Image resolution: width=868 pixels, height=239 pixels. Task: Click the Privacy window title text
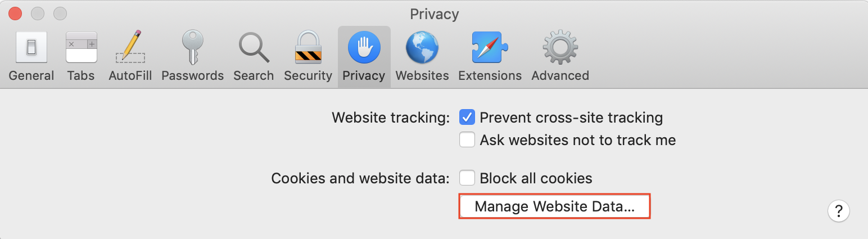434,13
